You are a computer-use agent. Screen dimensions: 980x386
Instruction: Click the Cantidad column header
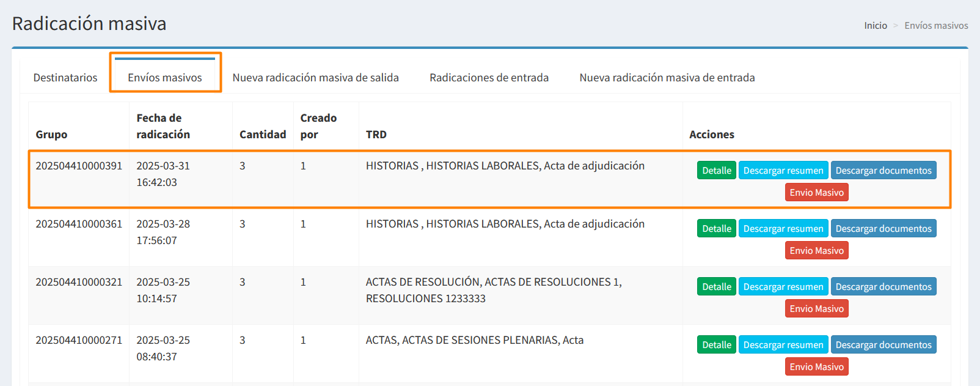pyautogui.click(x=263, y=135)
